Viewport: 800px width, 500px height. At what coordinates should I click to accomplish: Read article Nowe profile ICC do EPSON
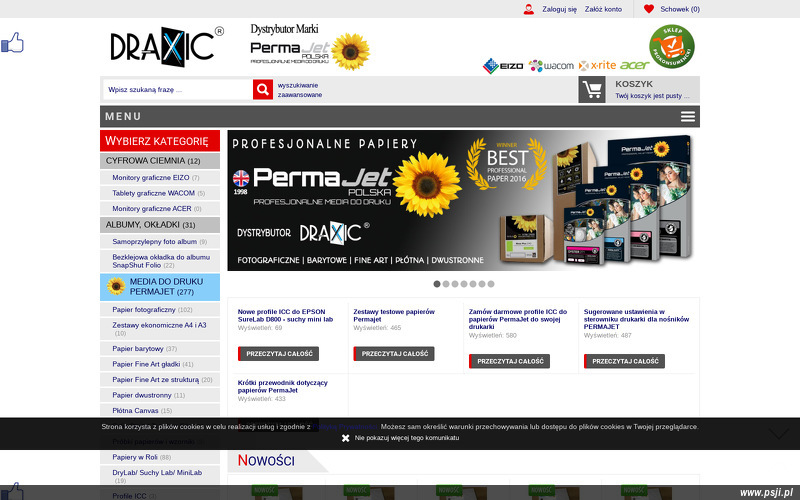[x=285, y=316]
